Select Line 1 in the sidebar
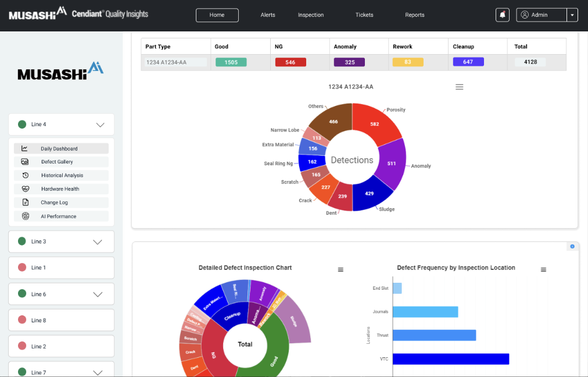Viewport: 588px width, 377px height. pyautogui.click(x=61, y=268)
